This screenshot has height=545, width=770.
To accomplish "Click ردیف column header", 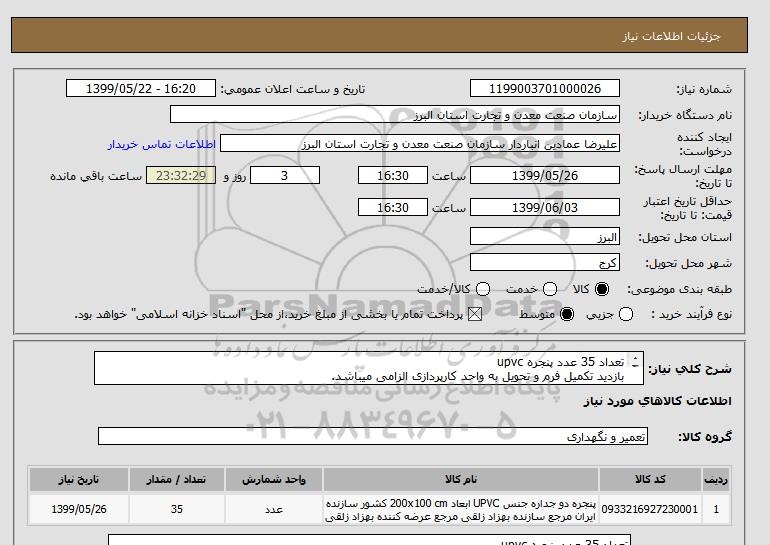I will tap(716, 479).
